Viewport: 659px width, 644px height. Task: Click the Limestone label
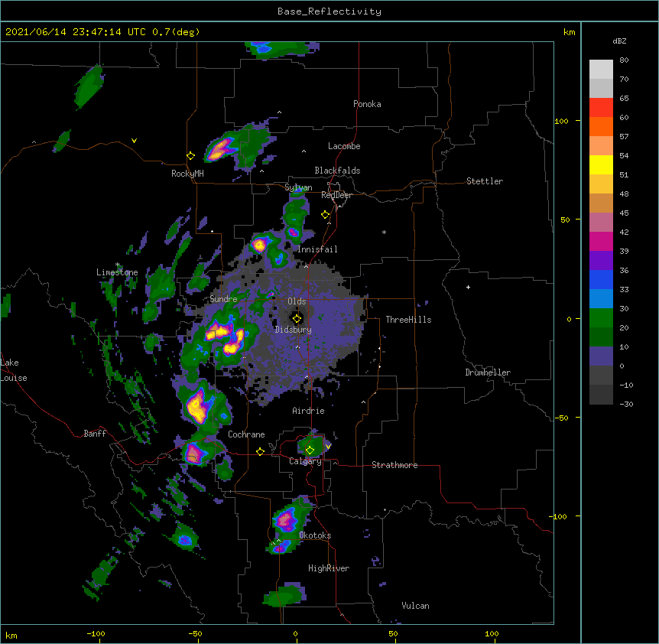point(117,272)
